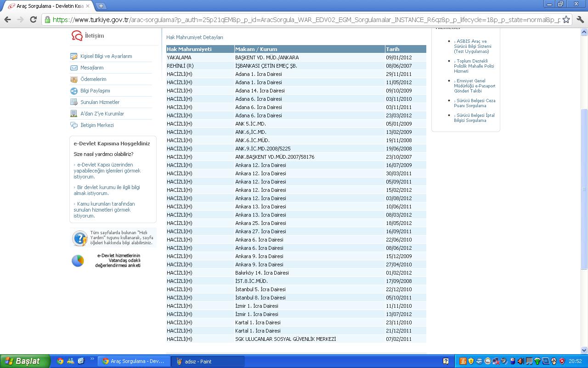Click the Mesajlarım envelope icon
The image size is (588, 368).
(x=73, y=68)
